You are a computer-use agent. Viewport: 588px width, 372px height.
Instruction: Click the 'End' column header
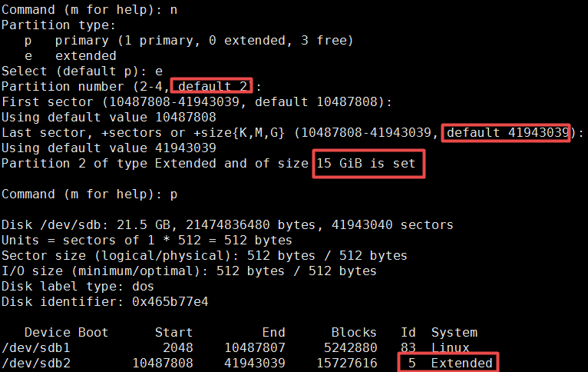coord(273,332)
